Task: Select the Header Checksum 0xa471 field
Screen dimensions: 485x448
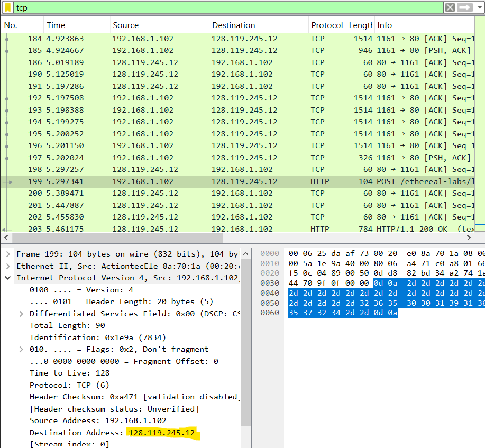Action: [x=135, y=397]
